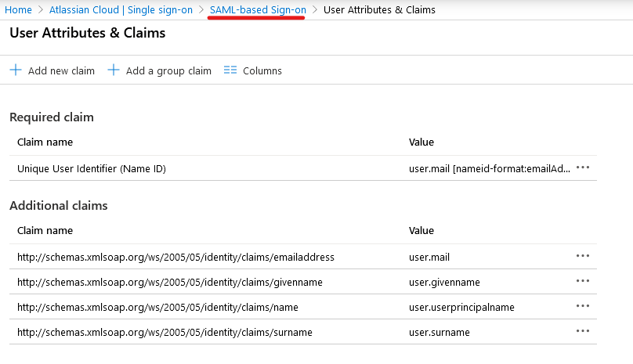Open ellipsis menu for emailaddress claim
Screen dimensions: 633x364
(582, 256)
